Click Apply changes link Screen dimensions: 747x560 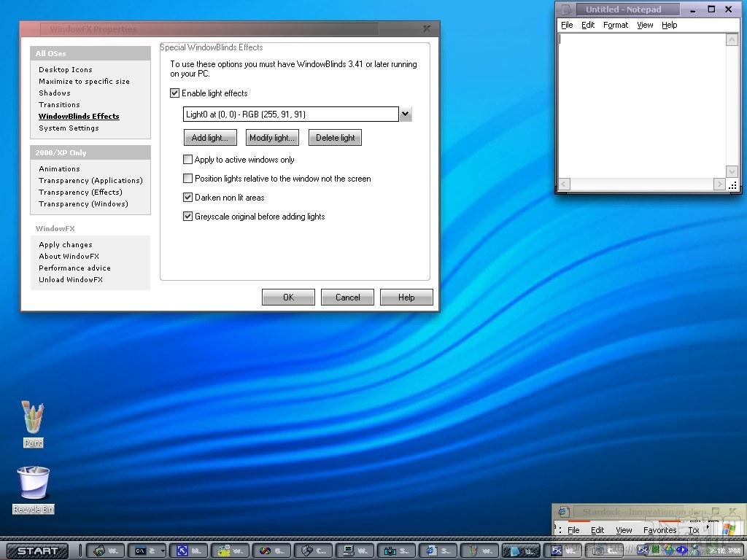[65, 245]
